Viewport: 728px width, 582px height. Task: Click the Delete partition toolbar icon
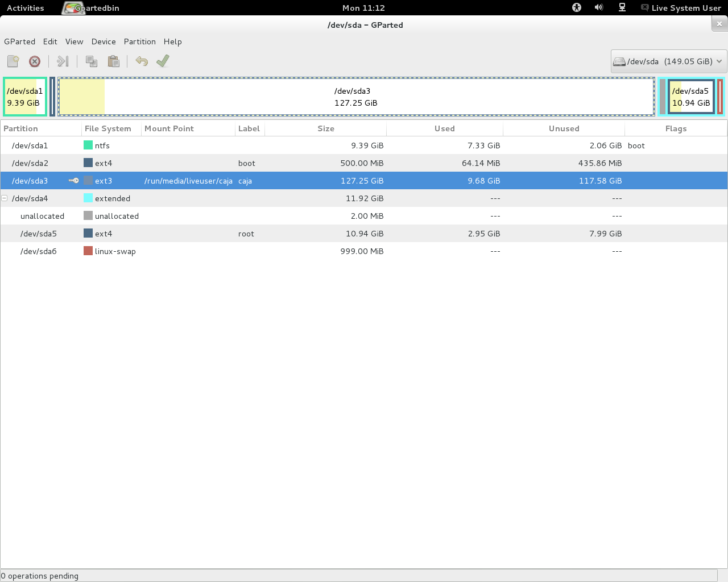[35, 61]
